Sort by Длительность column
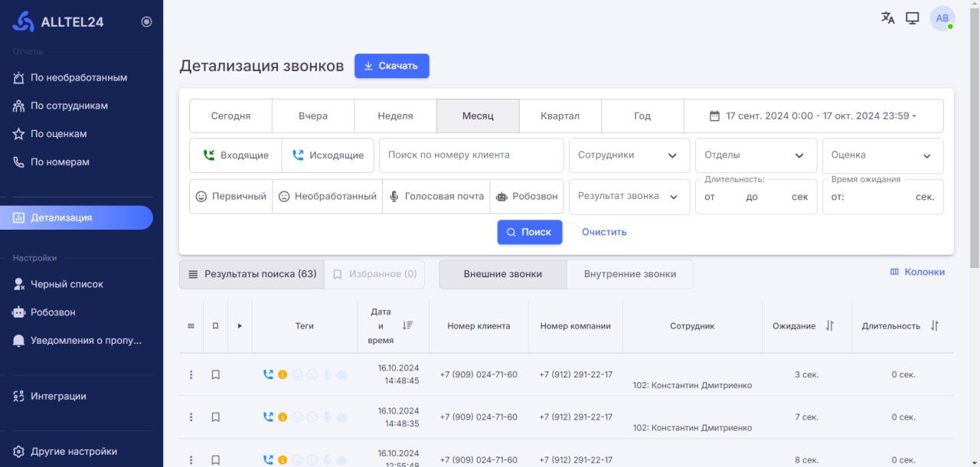This screenshot has width=980, height=467. click(x=934, y=325)
